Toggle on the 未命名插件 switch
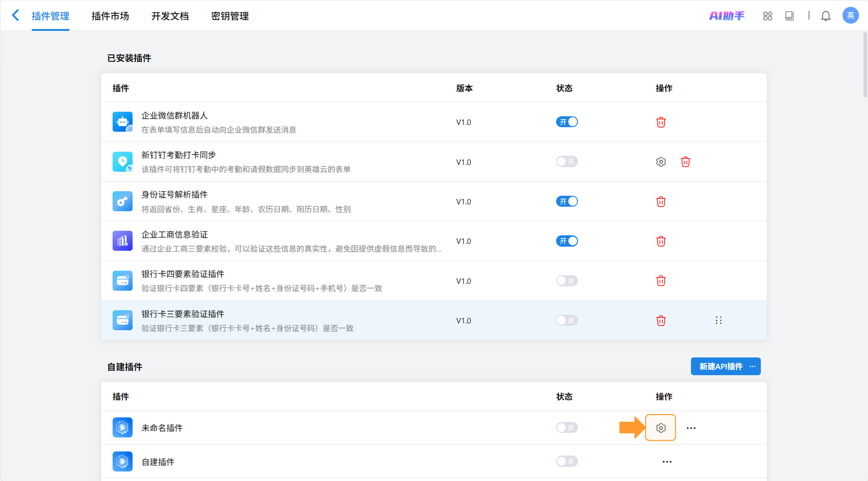868x481 pixels. (x=567, y=428)
